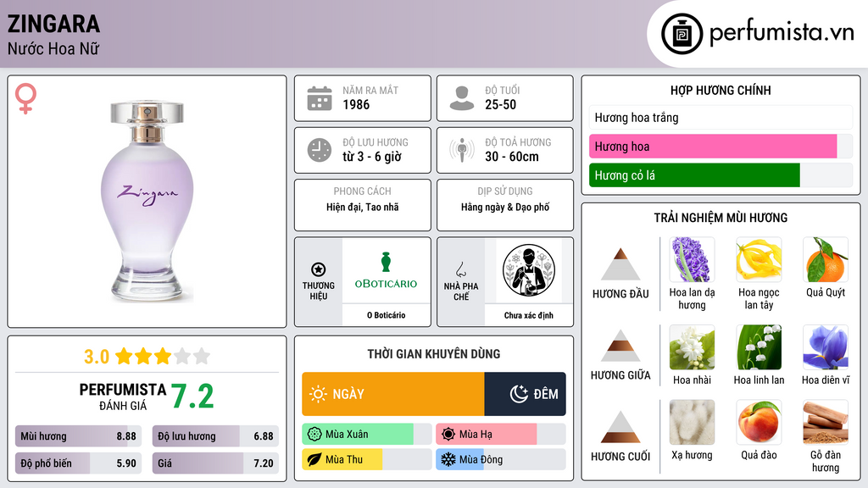Click the Mùa Xuân season bar
Screen dimensions: 868x488
pyautogui.click(x=366, y=435)
